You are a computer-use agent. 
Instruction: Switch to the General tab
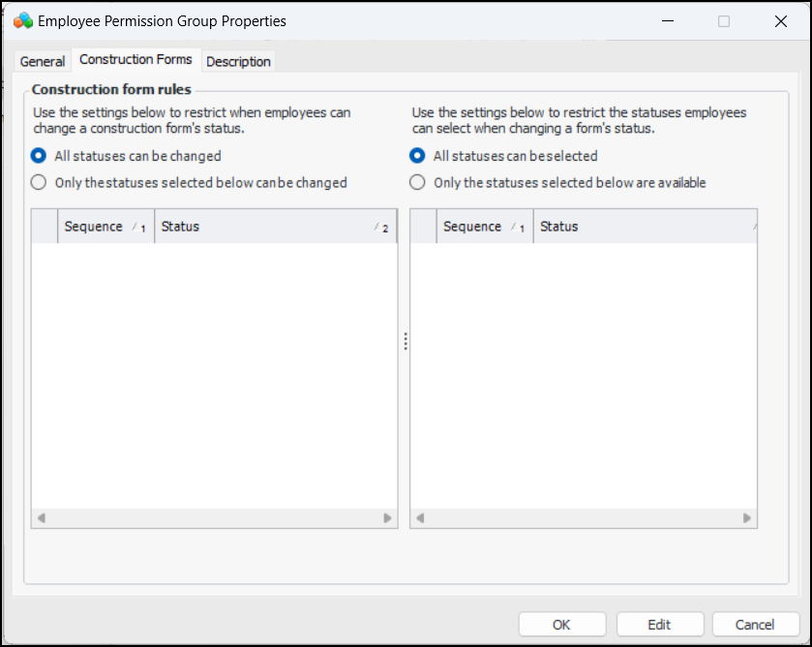point(43,61)
